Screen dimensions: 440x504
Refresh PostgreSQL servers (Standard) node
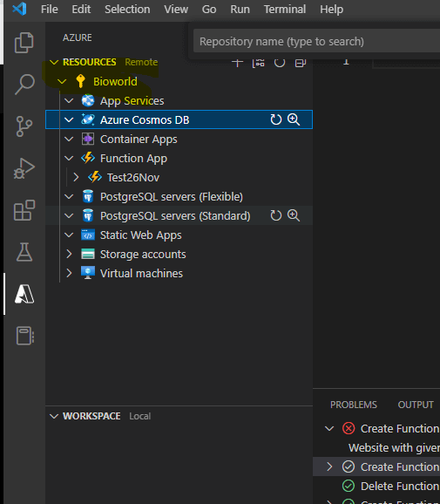275,215
